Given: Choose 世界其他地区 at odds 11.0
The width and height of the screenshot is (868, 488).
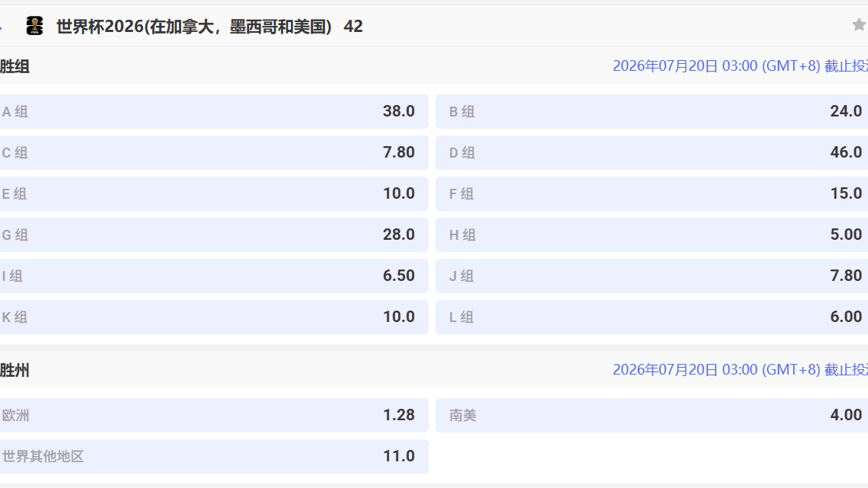Looking at the screenshot, I should (x=213, y=456).
